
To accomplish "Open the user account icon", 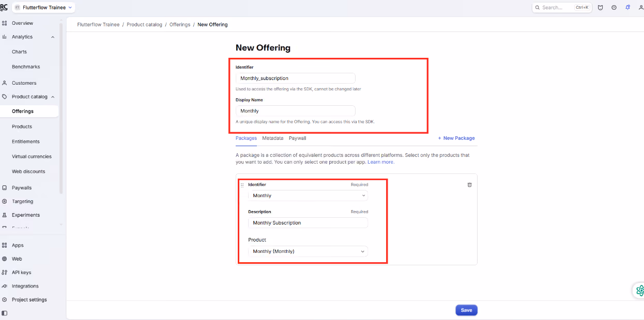I will (641, 8).
